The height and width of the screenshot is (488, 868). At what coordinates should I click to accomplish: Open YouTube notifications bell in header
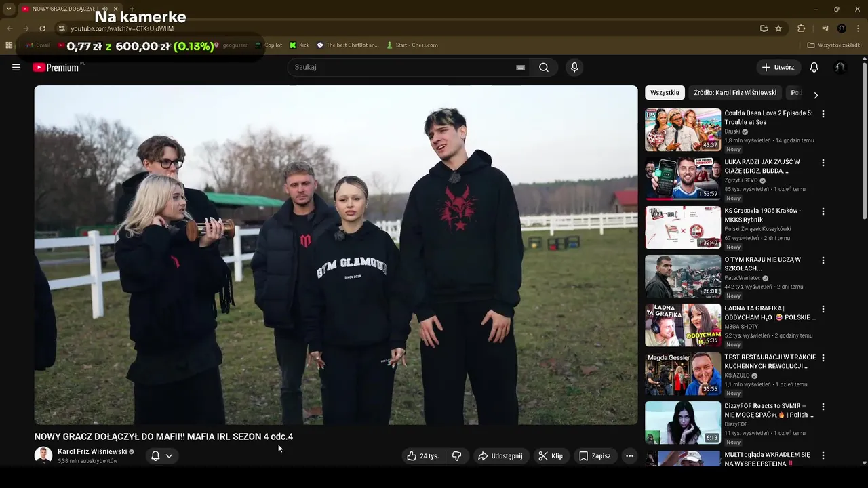[814, 67]
